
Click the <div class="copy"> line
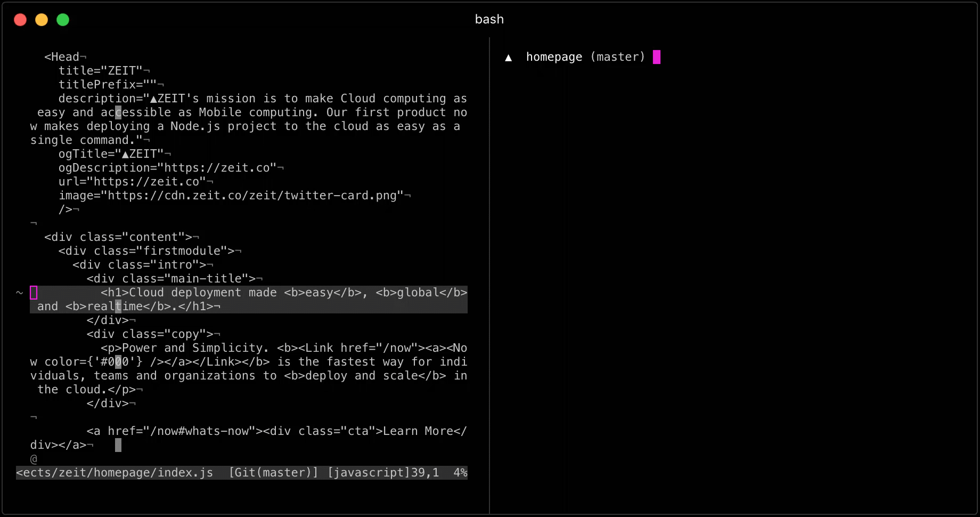(x=153, y=334)
